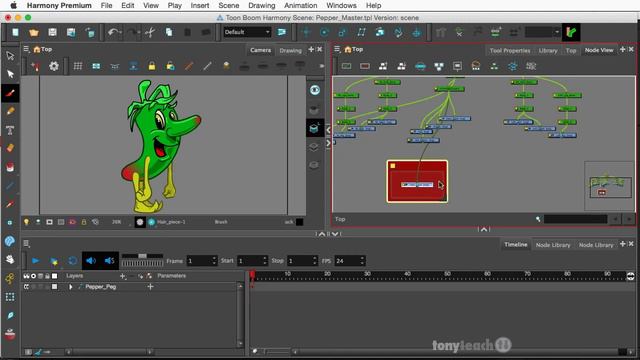Select the Transform tool in the top toolbar

point(306,32)
